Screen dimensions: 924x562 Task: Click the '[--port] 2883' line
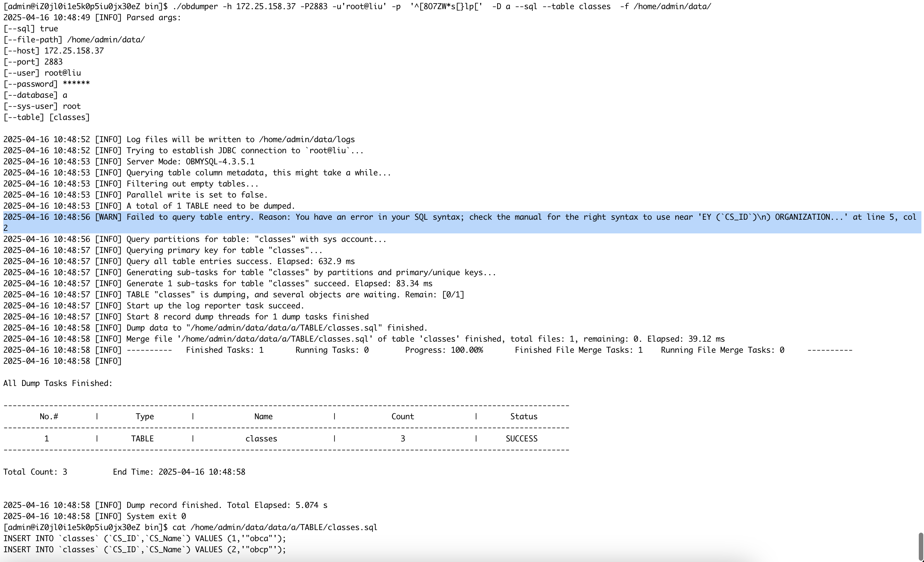pyautogui.click(x=33, y=62)
